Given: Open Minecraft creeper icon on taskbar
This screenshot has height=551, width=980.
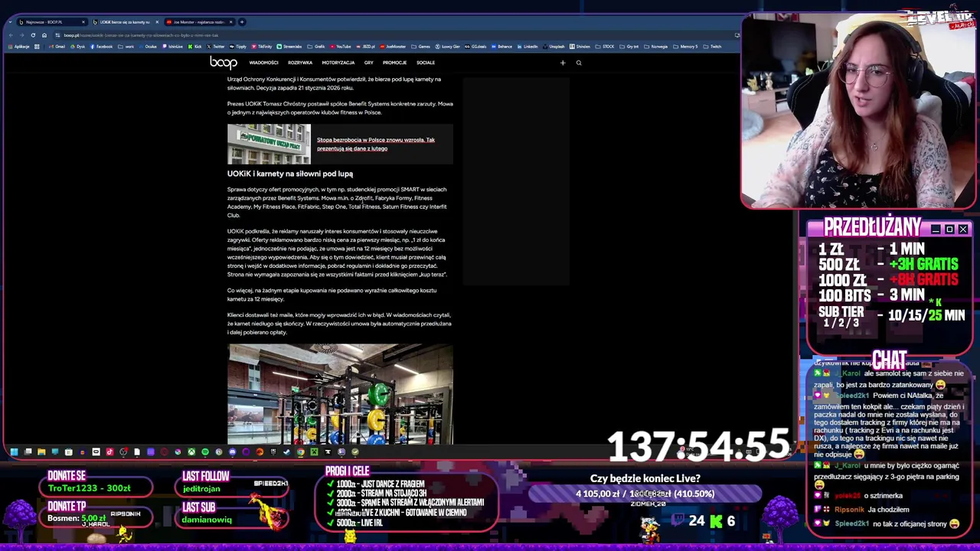Looking at the screenshot, I should point(314,452).
